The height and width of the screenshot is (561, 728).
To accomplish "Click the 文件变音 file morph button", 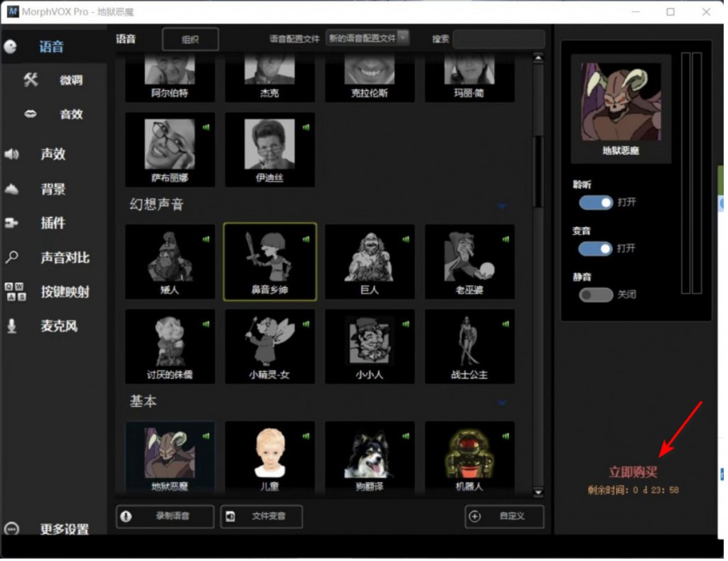I will 262,516.
